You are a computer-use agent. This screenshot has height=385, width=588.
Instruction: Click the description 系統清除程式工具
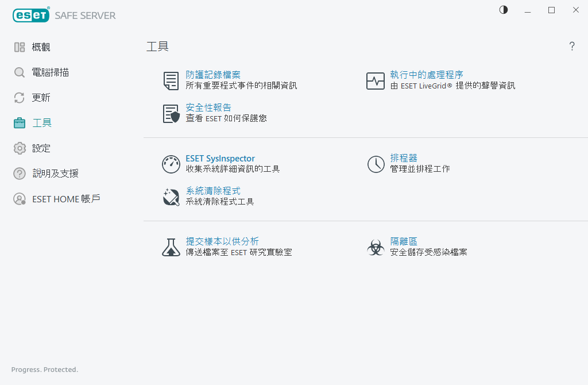coord(220,202)
